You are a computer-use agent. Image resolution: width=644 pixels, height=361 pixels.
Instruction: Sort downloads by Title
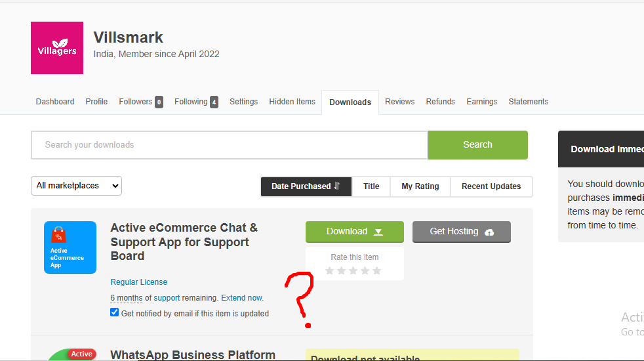(371, 186)
